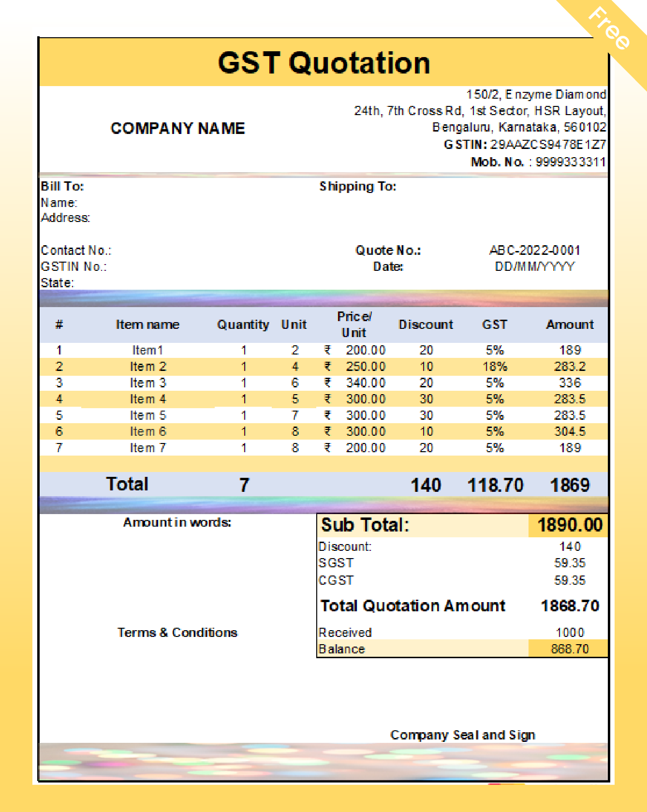The width and height of the screenshot is (647, 812).
Task: Click the total amount 1869
Action: (570, 485)
